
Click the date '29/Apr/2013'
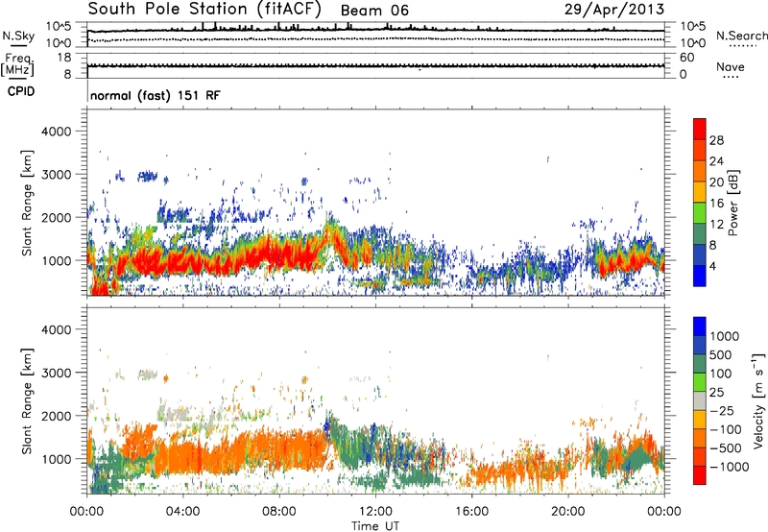coord(614,9)
